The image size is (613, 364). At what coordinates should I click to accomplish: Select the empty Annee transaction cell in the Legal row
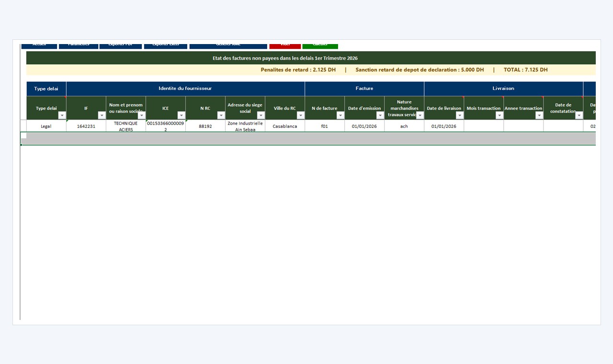tap(523, 126)
